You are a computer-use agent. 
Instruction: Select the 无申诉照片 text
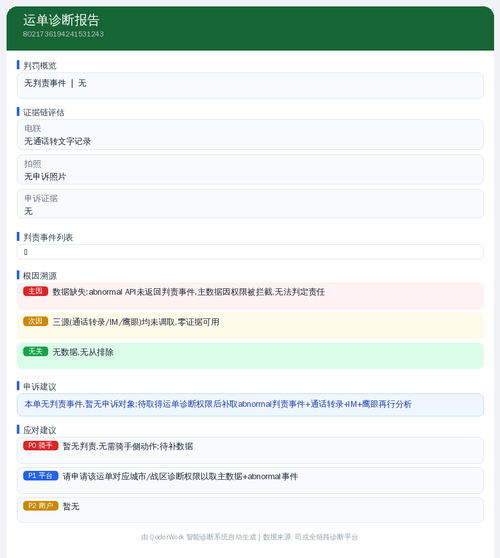pyautogui.click(x=45, y=177)
